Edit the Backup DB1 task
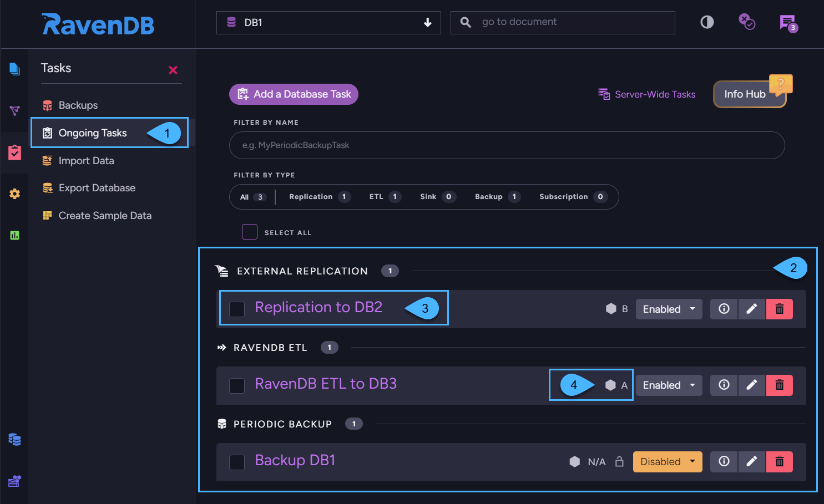Screen dimensions: 824x504 click(x=752, y=461)
